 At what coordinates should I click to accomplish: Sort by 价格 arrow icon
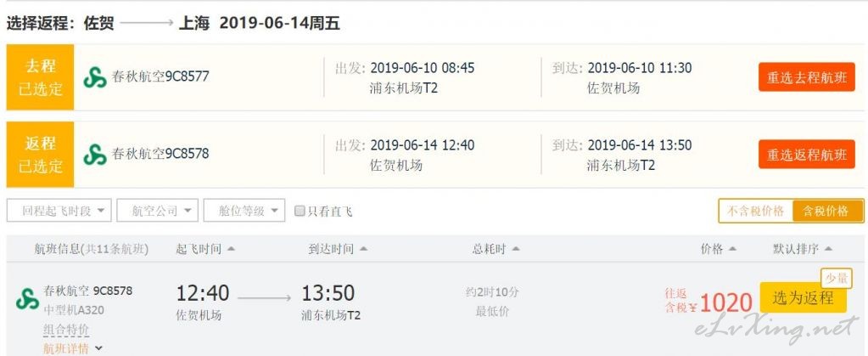pos(732,249)
